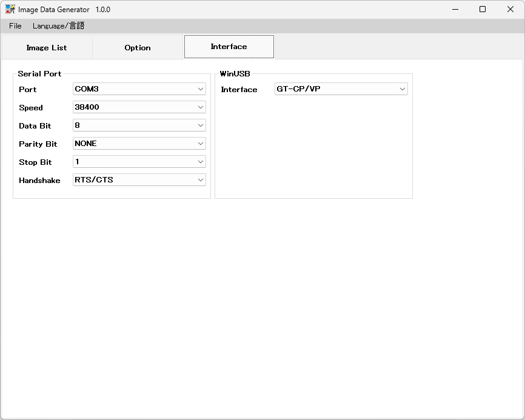Viewport: 525px width, 420px height.
Task: Click the Image Data Generator app icon
Action: point(10,9)
